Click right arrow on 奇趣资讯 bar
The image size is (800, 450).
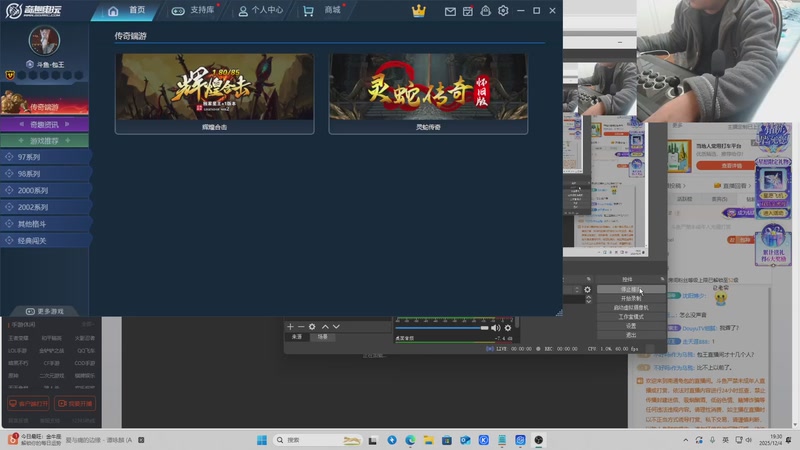click(67, 124)
